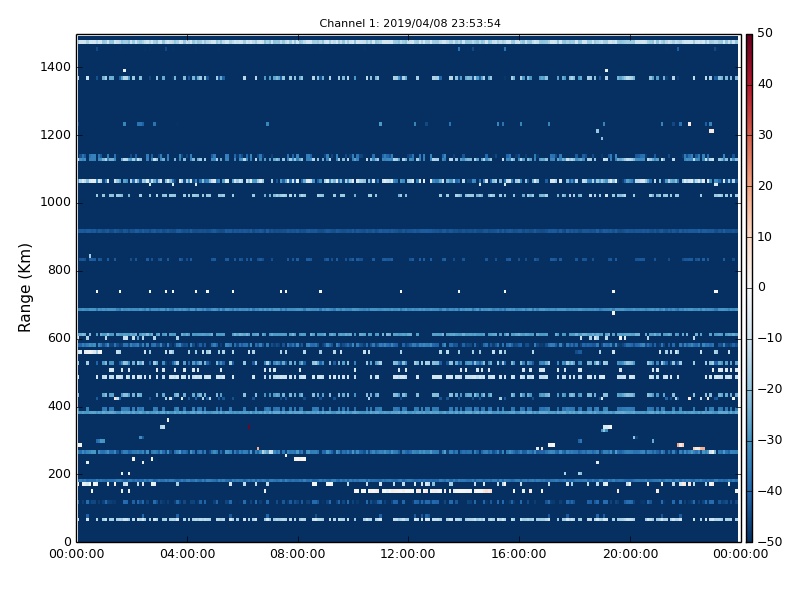Click the colorbar label 50
Screen dimensions: 800x600
pyautogui.click(x=765, y=33)
